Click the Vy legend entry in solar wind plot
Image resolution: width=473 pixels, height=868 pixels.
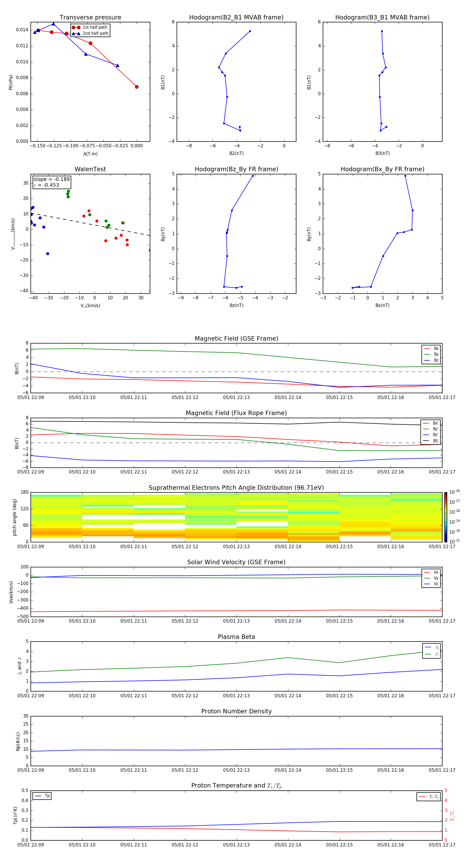431,578
